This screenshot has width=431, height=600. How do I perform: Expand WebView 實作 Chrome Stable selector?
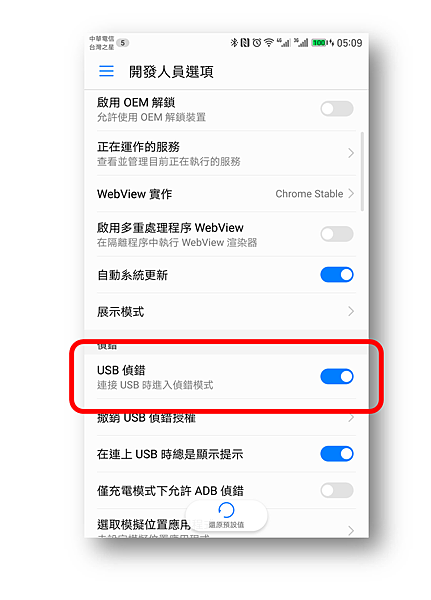[315, 194]
